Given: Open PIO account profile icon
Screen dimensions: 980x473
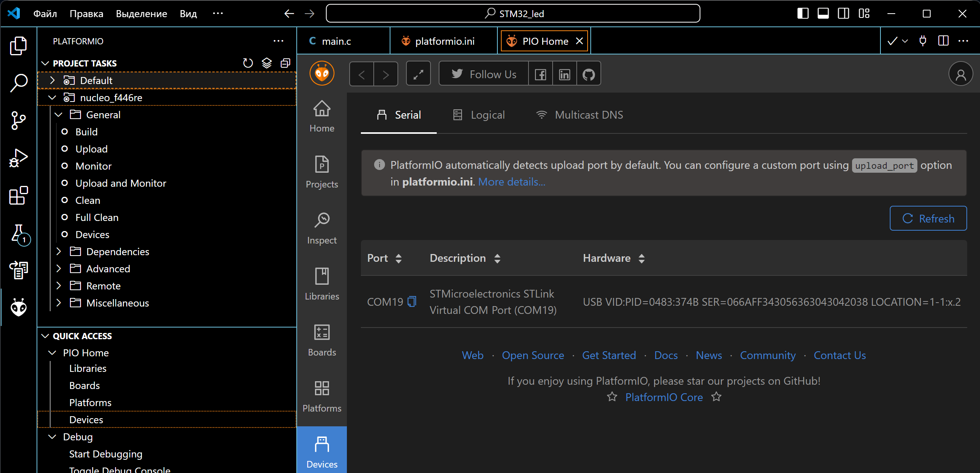Looking at the screenshot, I should pos(960,74).
